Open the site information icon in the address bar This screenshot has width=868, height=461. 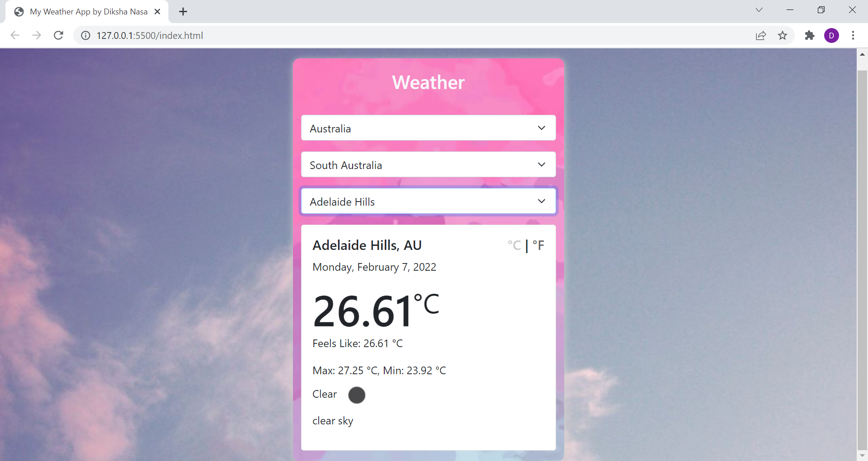(85, 36)
